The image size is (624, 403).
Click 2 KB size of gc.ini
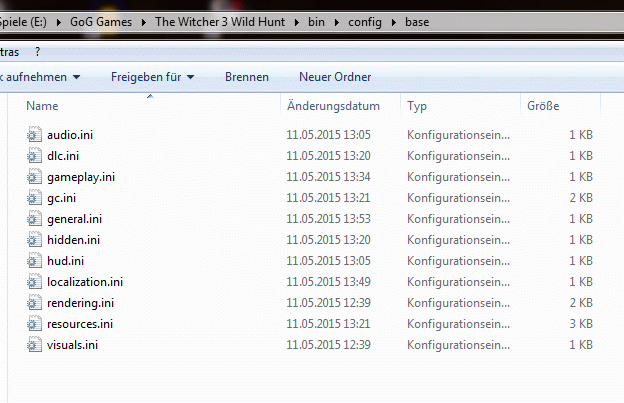coord(581,198)
